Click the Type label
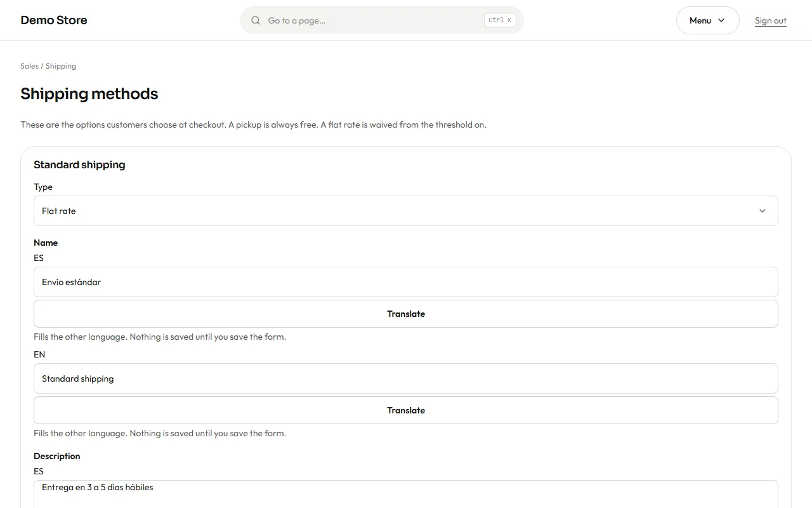 pos(43,187)
